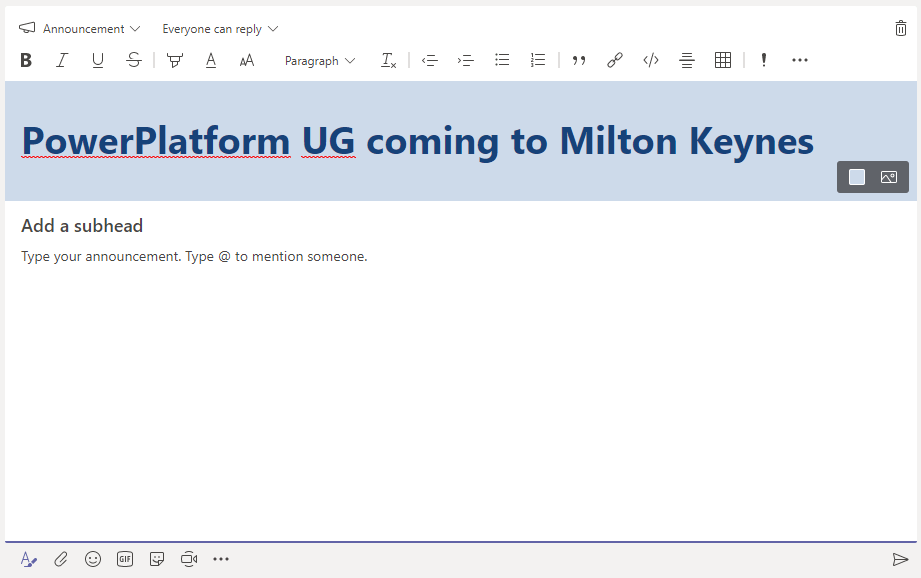
Task: Toggle the Format compose box button
Action: tap(29, 559)
